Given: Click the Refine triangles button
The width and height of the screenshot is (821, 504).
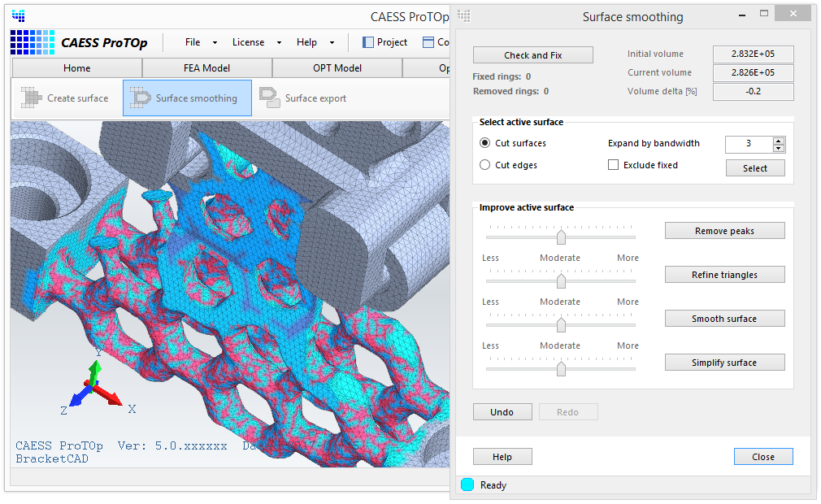Looking at the screenshot, I should pyautogui.click(x=724, y=275).
